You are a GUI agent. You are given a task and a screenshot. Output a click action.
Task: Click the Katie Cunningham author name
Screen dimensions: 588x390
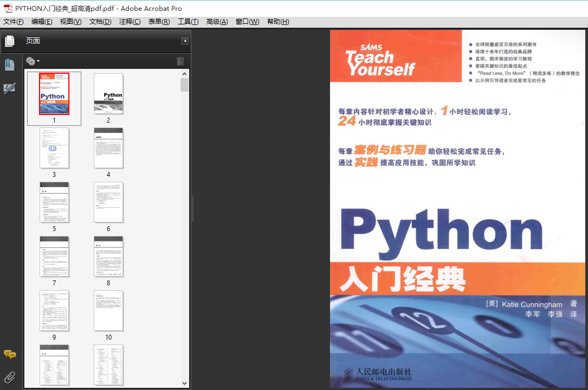(x=532, y=304)
